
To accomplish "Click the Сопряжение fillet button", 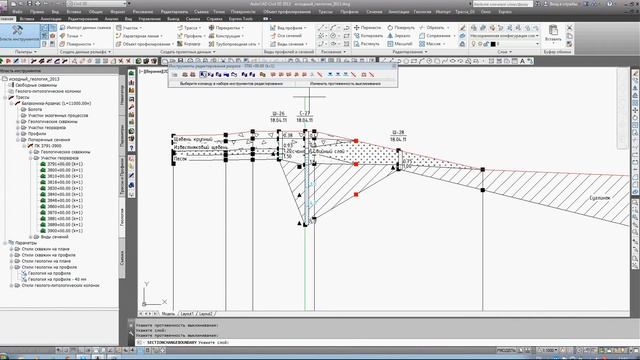I will point(437,36).
